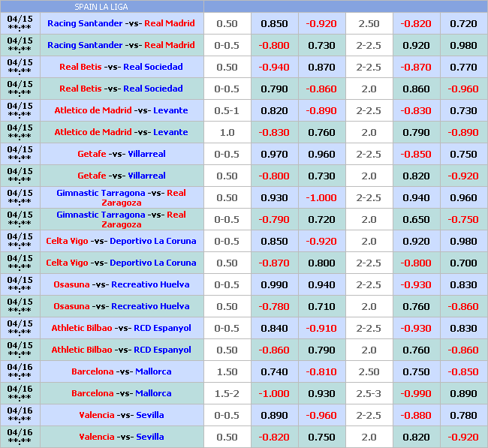Click Mallorca in the 1.5-2 handicap row
Screen dimensions: 488x448
(x=153, y=393)
